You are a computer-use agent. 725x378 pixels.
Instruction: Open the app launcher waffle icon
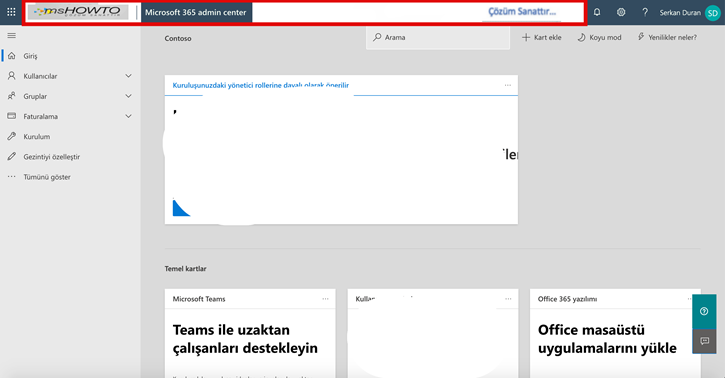(x=11, y=12)
